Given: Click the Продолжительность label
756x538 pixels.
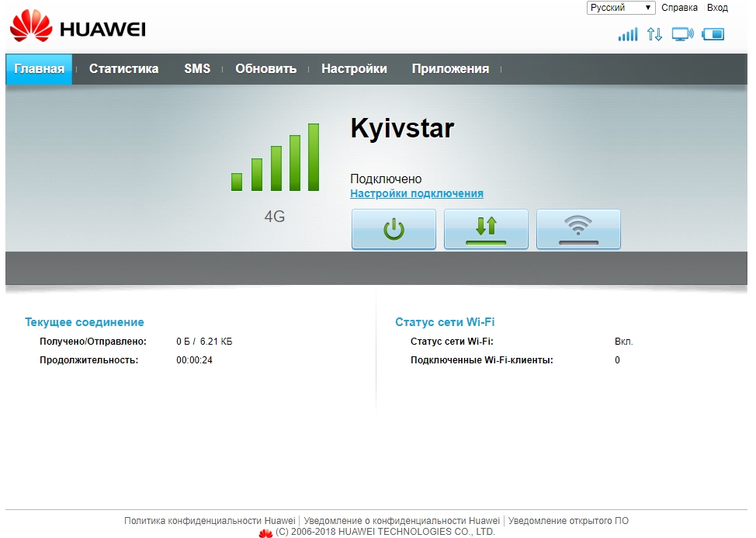Looking at the screenshot, I should [x=88, y=360].
